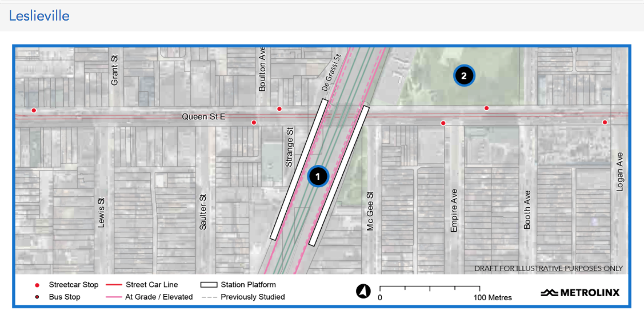Click the Strange St label

click(289, 147)
